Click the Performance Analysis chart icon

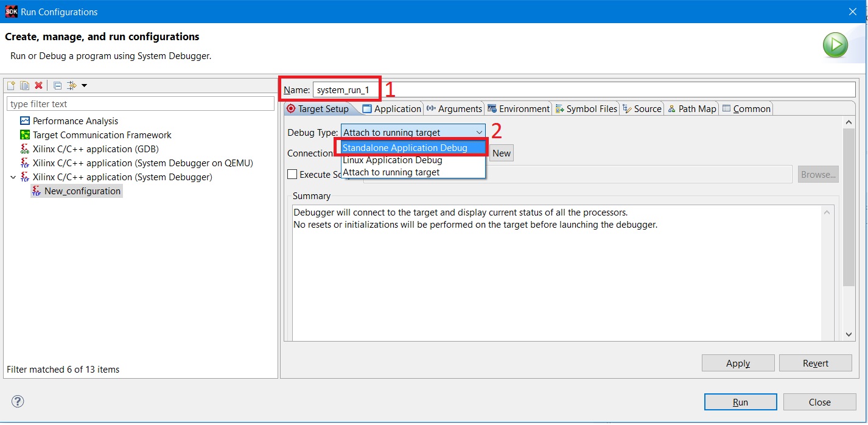point(25,121)
